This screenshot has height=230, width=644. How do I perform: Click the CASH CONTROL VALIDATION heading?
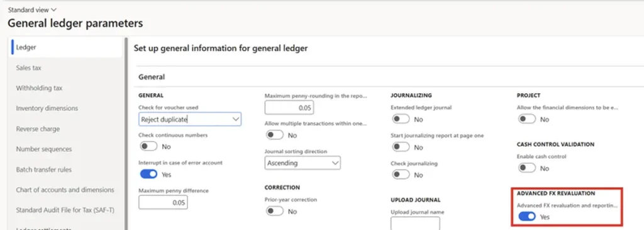click(555, 144)
